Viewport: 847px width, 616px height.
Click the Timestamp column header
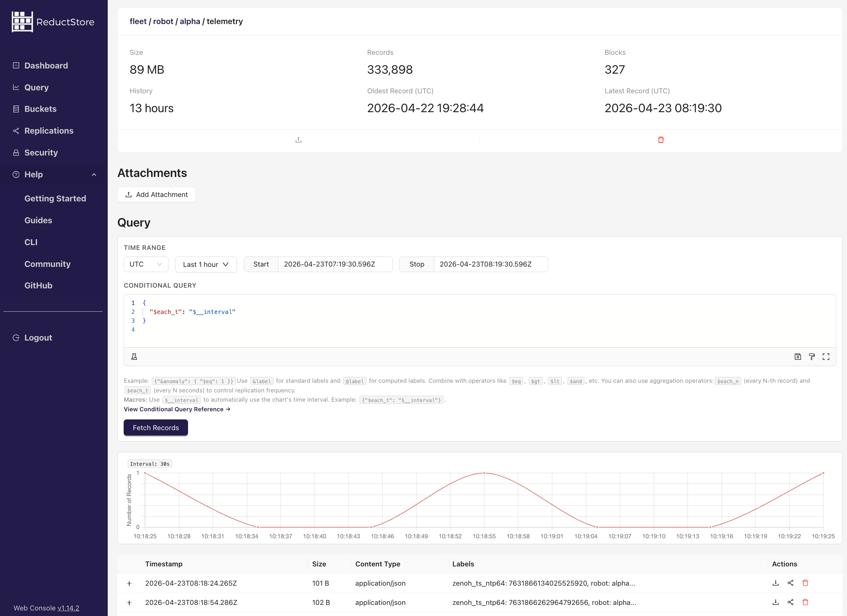click(164, 565)
